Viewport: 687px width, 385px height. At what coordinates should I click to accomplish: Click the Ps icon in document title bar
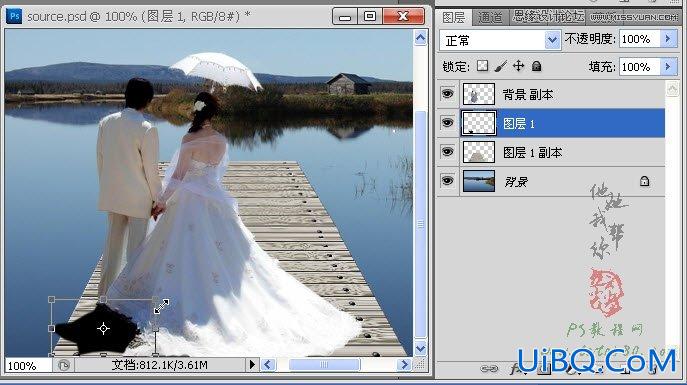14,17
